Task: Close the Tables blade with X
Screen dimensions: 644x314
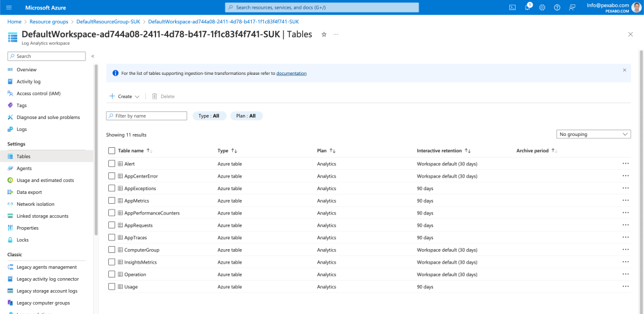Action: pyautogui.click(x=630, y=35)
